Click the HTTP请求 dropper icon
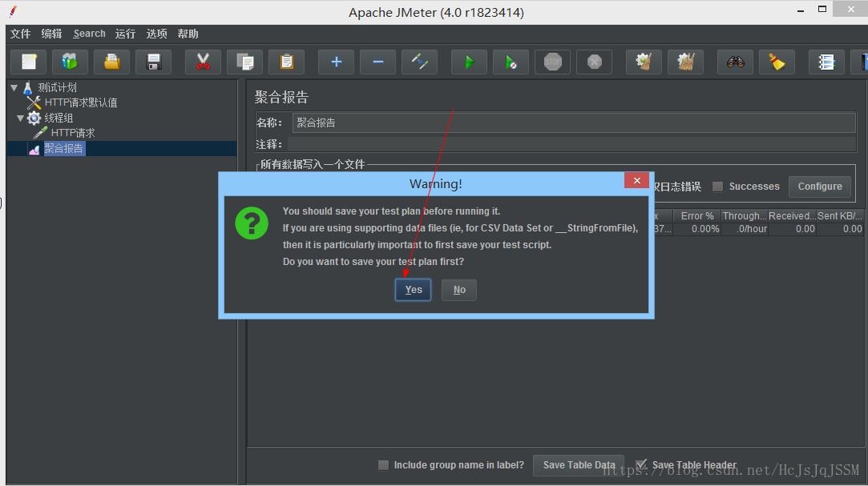The width and height of the screenshot is (868, 486). point(40,133)
